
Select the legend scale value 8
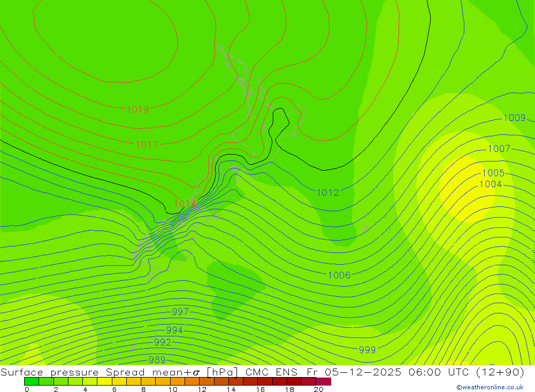143,389
